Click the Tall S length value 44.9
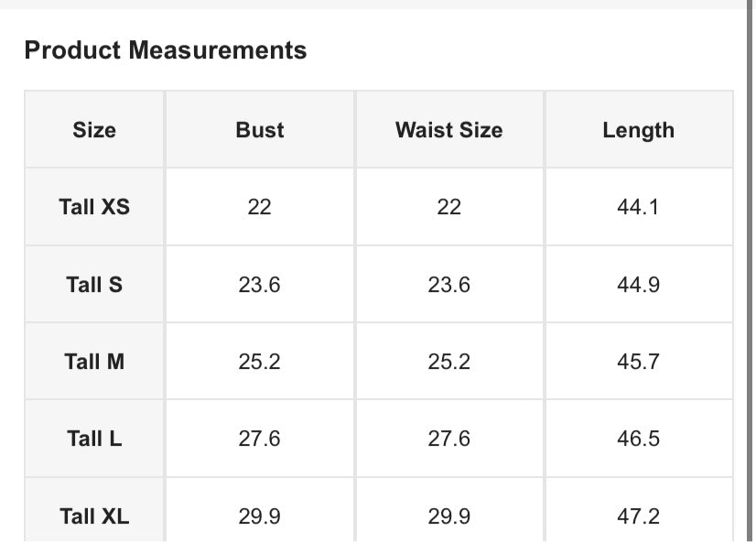756x542 pixels. [638, 284]
